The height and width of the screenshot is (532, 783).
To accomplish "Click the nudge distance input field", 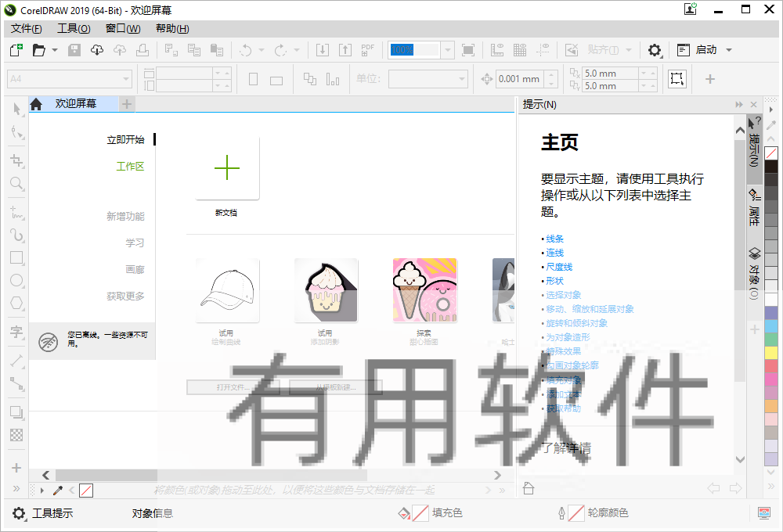I will pyautogui.click(x=521, y=79).
